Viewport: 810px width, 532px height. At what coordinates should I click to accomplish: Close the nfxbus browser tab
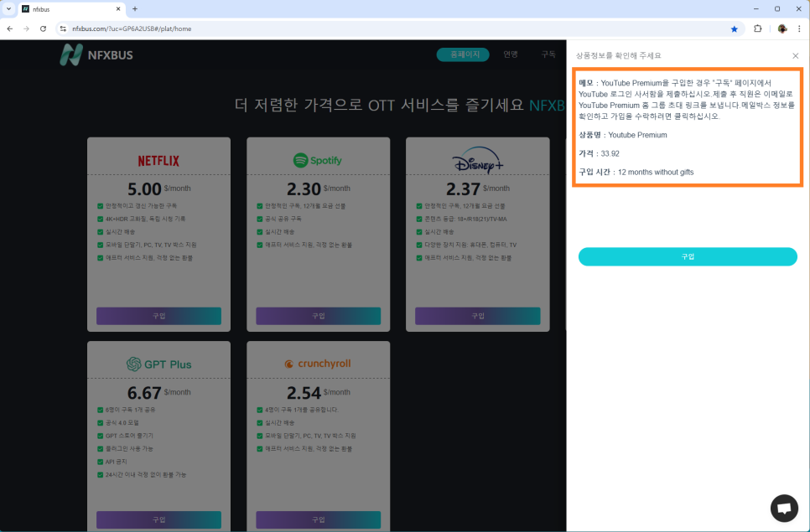click(x=117, y=8)
